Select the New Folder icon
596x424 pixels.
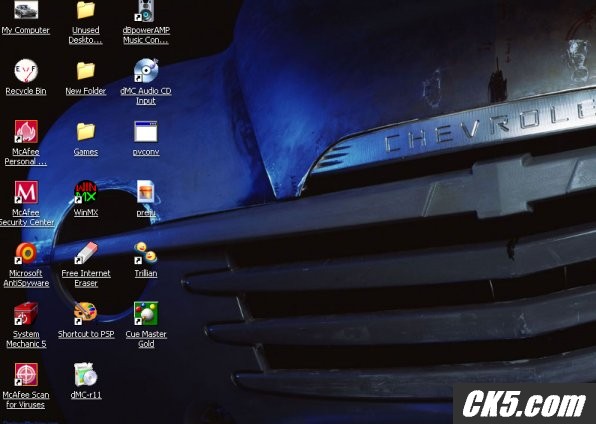coord(86,71)
